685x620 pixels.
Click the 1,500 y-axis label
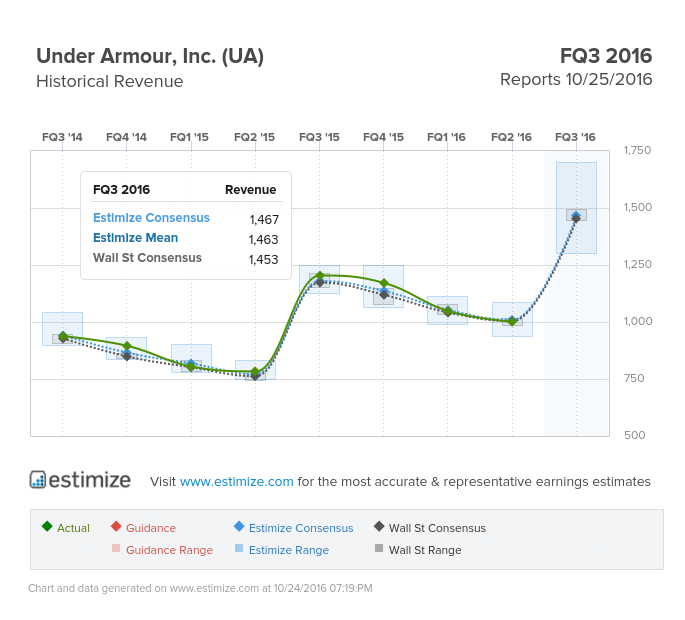(x=637, y=207)
